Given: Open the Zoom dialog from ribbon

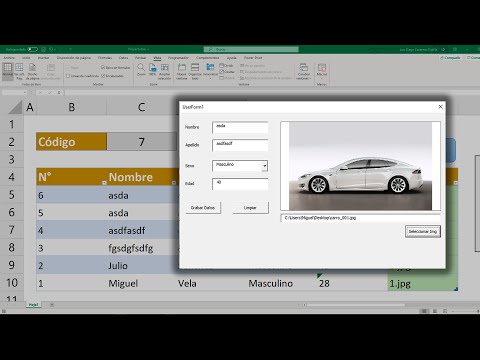Looking at the screenshot, I should coord(141,69).
